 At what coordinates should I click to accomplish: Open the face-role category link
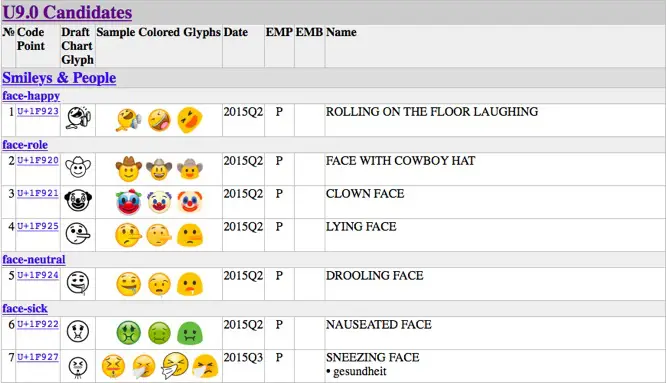point(25,145)
